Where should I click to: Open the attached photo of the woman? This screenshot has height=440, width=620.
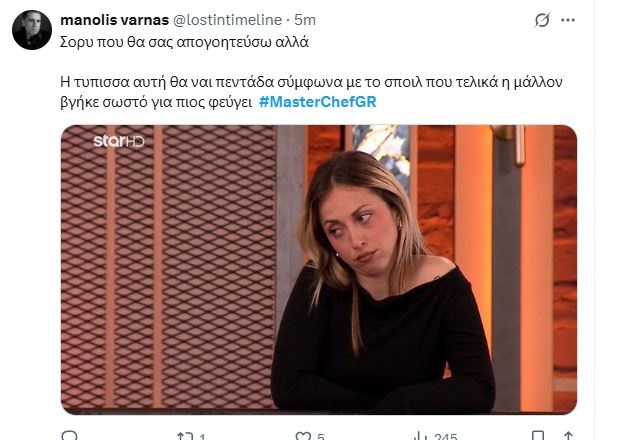(x=318, y=268)
